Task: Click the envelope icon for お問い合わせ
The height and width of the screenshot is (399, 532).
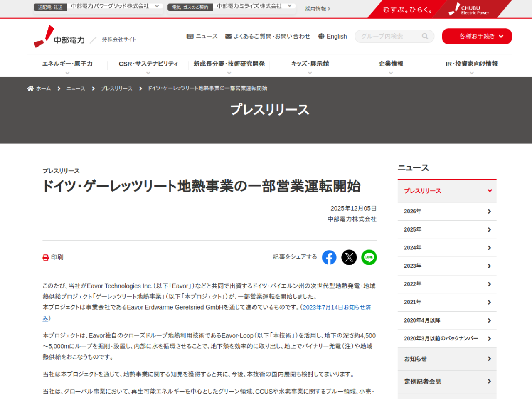Action: point(228,36)
